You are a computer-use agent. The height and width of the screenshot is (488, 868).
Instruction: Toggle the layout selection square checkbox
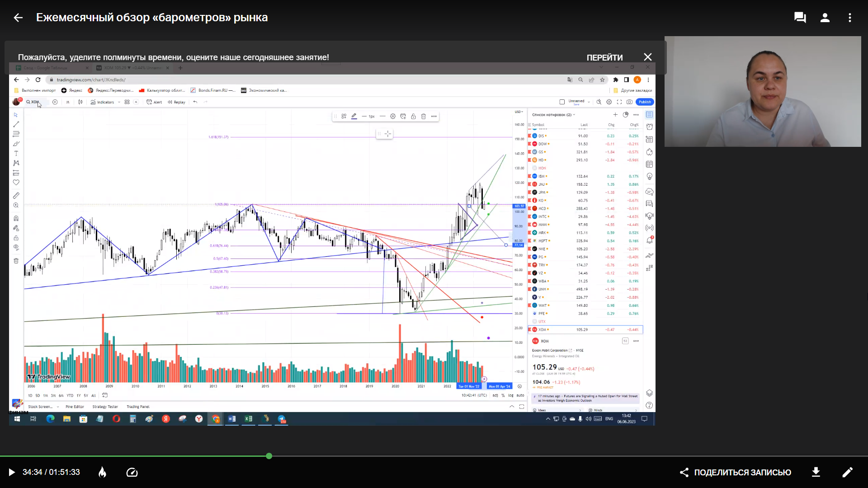pyautogui.click(x=562, y=102)
